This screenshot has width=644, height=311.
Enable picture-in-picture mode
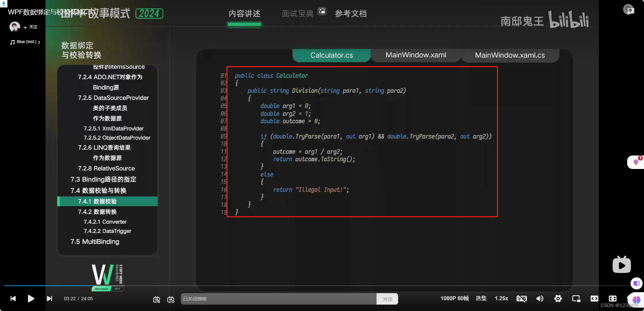point(576,299)
